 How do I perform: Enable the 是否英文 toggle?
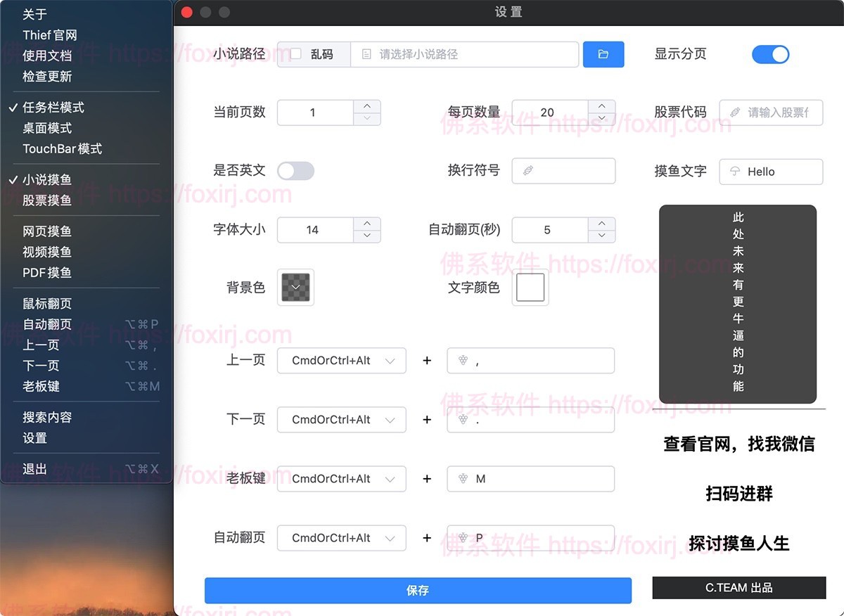(x=295, y=171)
